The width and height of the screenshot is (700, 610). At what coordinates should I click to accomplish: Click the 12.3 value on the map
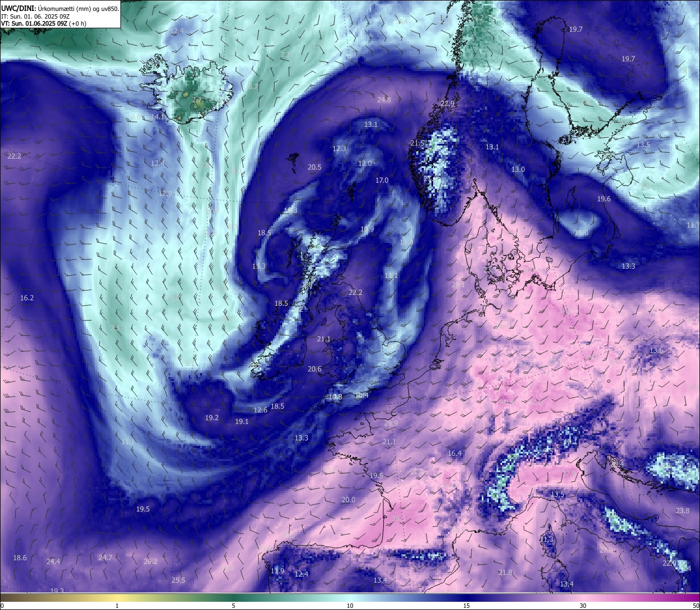coord(339,149)
